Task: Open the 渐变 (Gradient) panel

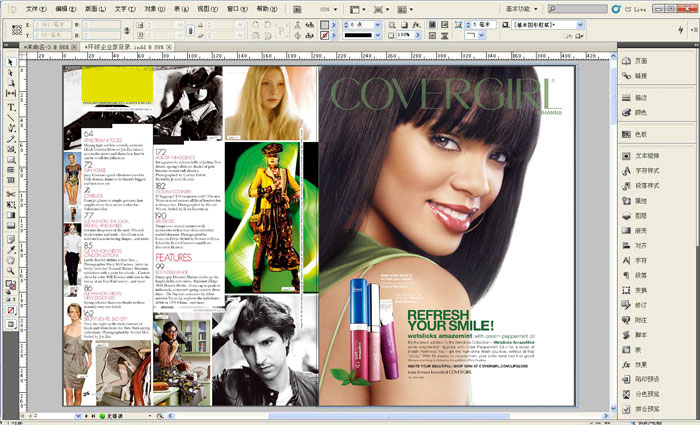Action: coord(636,231)
